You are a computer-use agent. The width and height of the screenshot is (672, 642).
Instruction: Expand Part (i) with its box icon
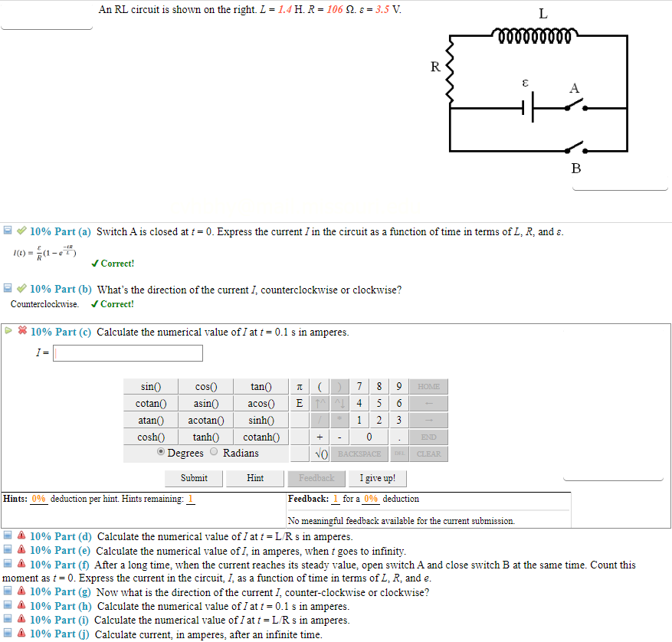point(8,618)
